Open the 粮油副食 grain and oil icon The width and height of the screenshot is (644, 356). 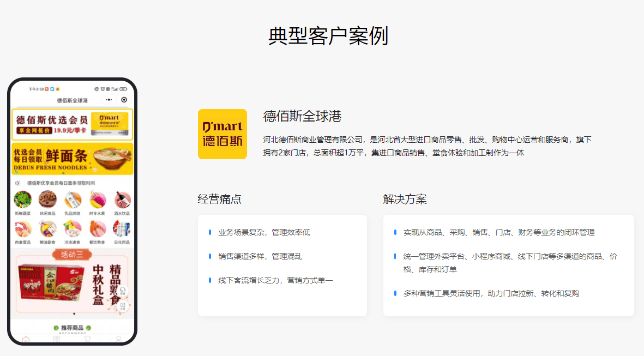coord(47,229)
